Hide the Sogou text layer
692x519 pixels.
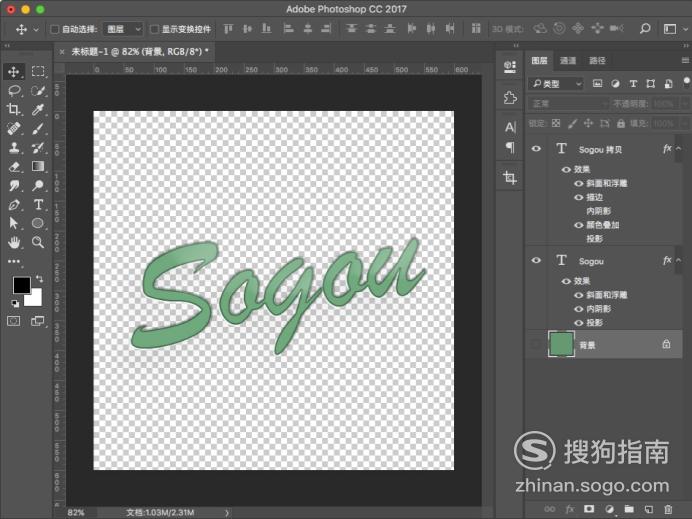pos(536,260)
